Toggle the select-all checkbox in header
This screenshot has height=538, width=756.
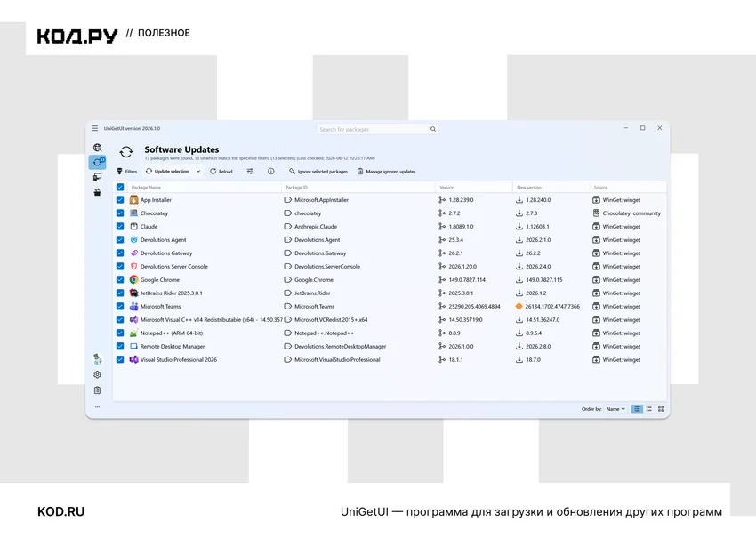click(120, 187)
